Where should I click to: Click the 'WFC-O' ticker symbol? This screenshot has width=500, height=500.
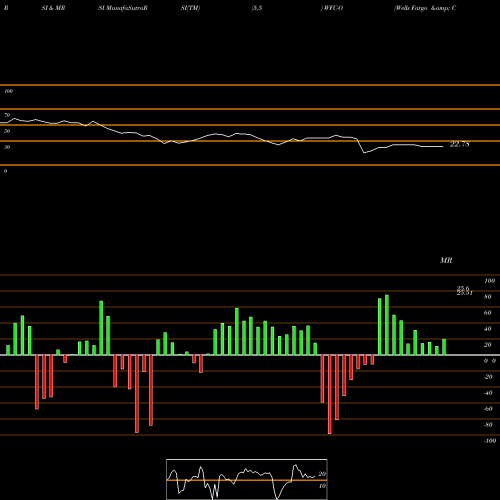(x=332, y=8)
